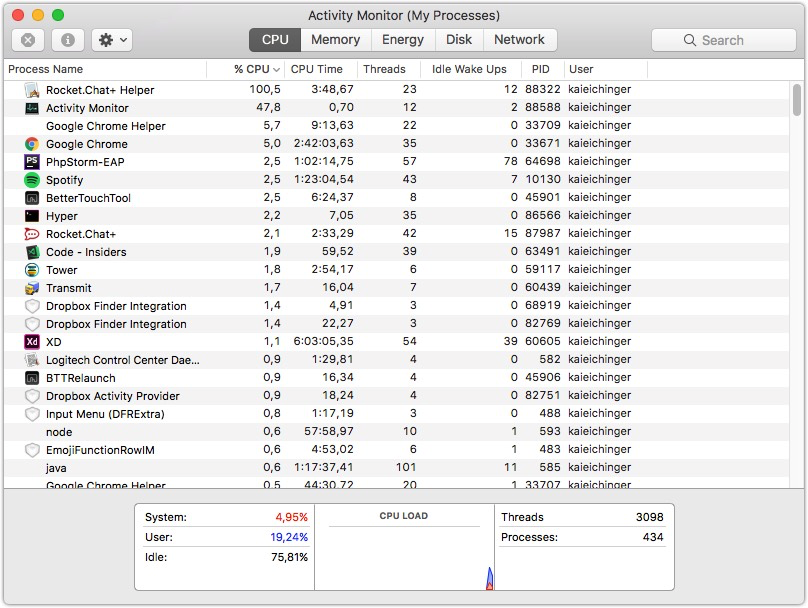Sort by User column header
Viewport: 808px width, 608px height.
[x=605, y=69]
